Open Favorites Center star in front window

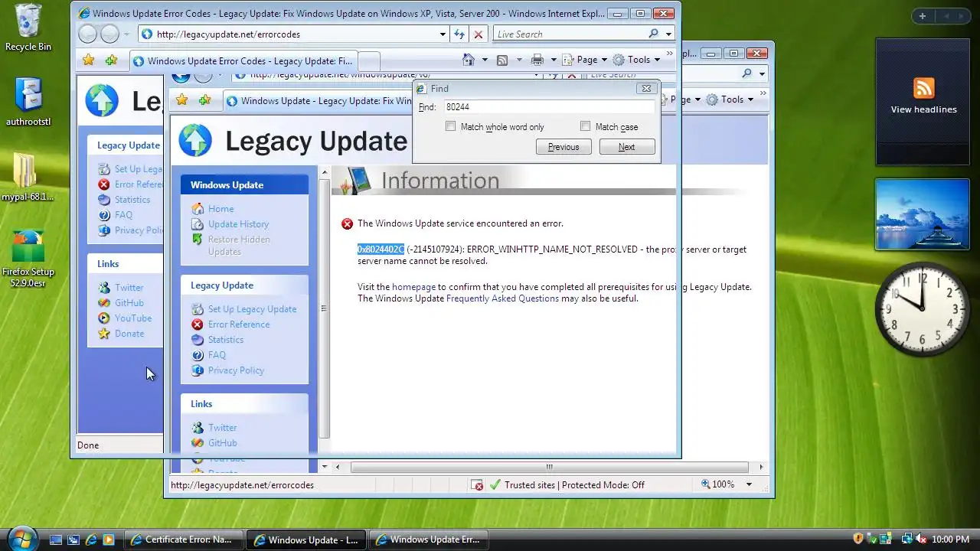pyautogui.click(x=89, y=60)
